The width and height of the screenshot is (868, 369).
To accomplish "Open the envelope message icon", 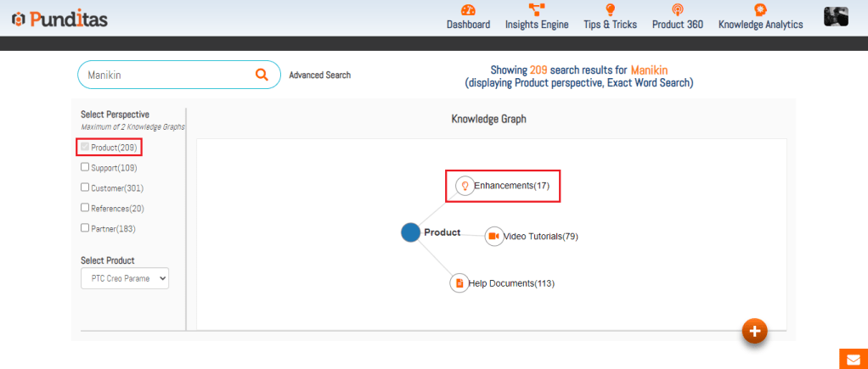I will (852, 359).
